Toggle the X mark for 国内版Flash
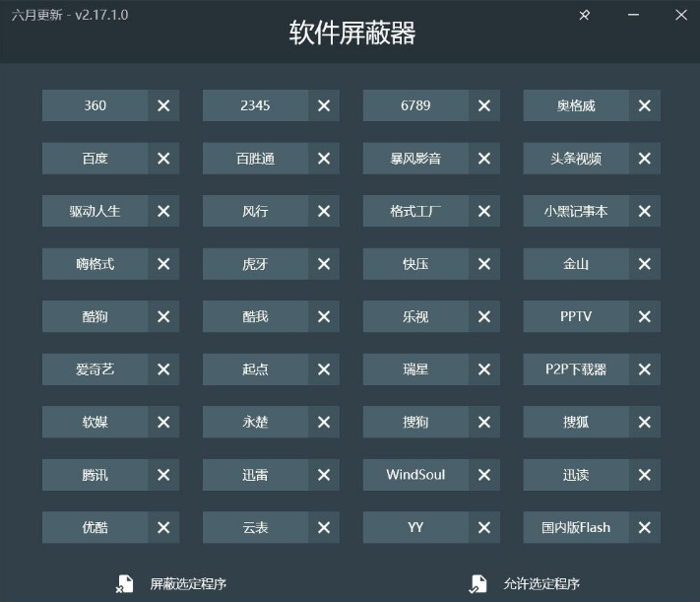700x602 pixels. tap(644, 527)
